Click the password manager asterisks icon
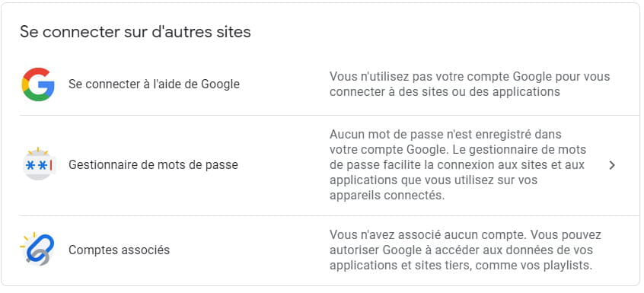This screenshot has width=644, height=293. pos(38,164)
